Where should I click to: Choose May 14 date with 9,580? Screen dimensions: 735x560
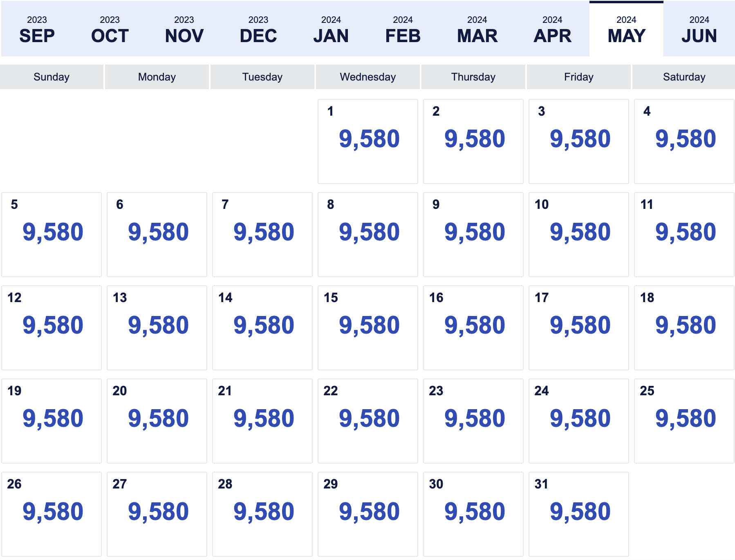[262, 328]
